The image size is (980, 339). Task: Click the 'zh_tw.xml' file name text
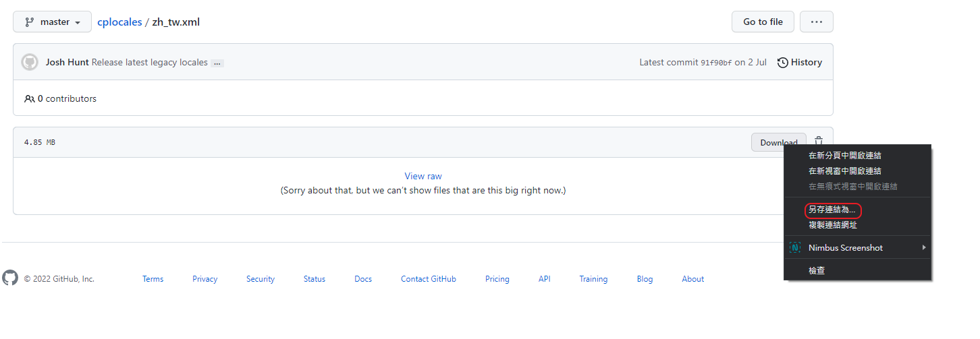176,22
